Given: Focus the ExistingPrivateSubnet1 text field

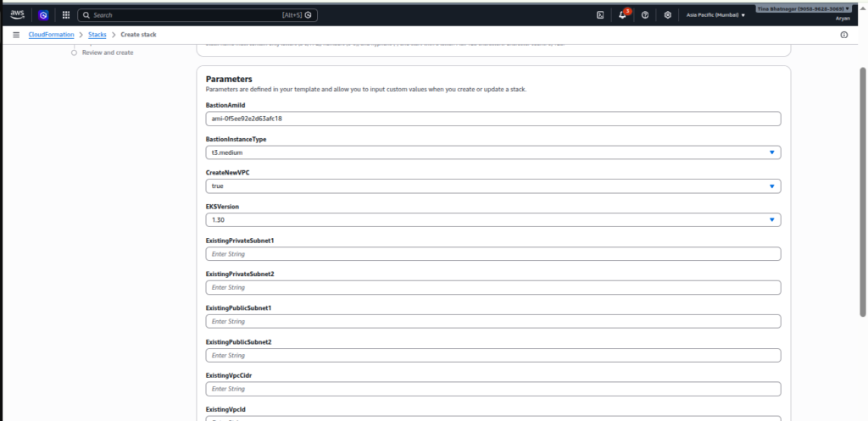Looking at the screenshot, I should (x=493, y=254).
